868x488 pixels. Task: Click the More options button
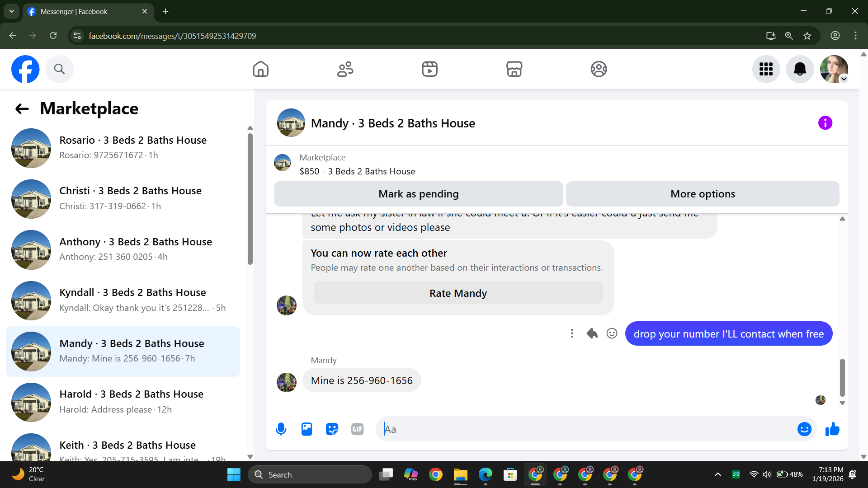coord(703,194)
